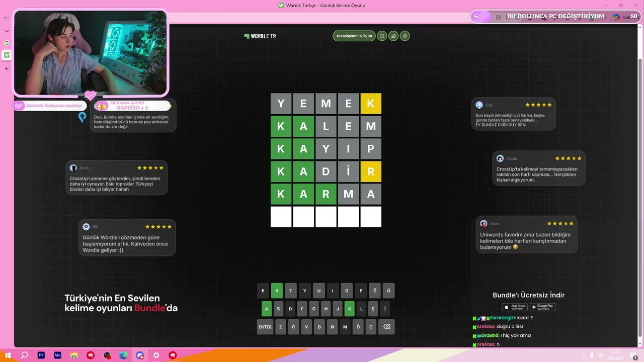Tap the T key on on-screen keyboard
644x362 pixels.
[291, 291]
